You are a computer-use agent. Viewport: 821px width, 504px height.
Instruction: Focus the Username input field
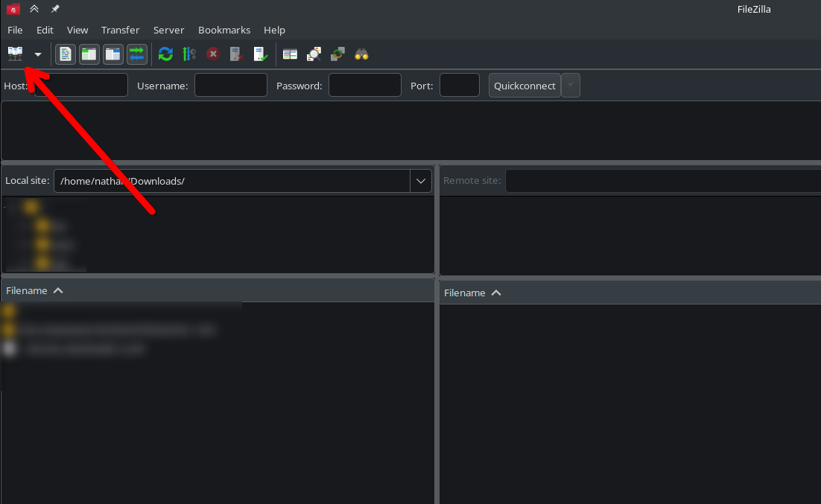(x=231, y=86)
